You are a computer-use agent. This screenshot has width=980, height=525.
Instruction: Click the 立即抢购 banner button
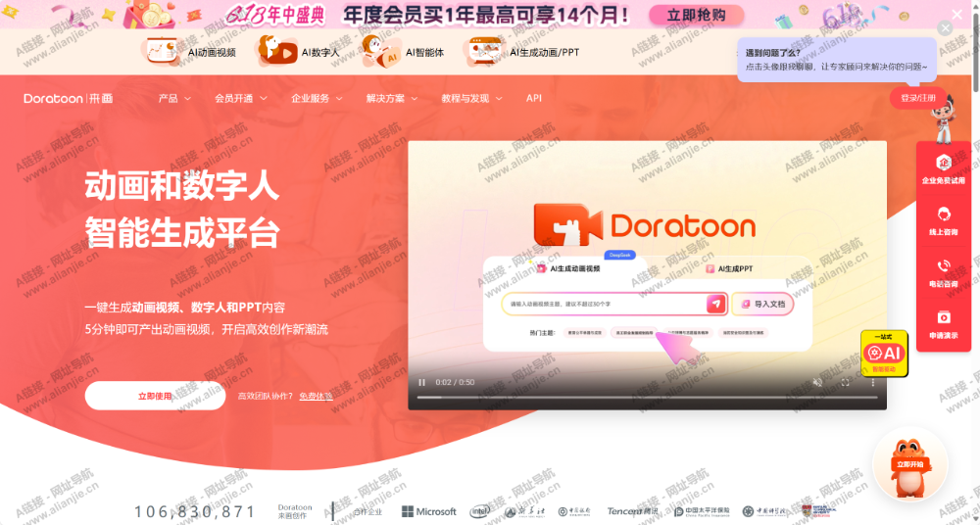coord(696,15)
